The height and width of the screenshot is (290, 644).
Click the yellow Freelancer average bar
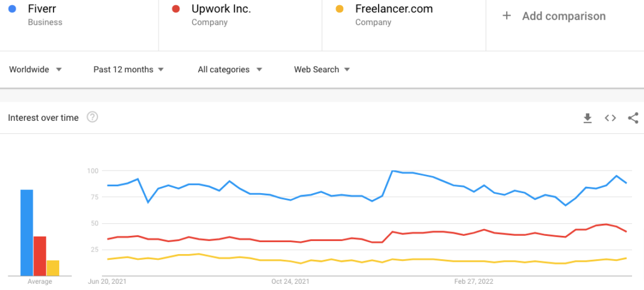pyautogui.click(x=53, y=267)
